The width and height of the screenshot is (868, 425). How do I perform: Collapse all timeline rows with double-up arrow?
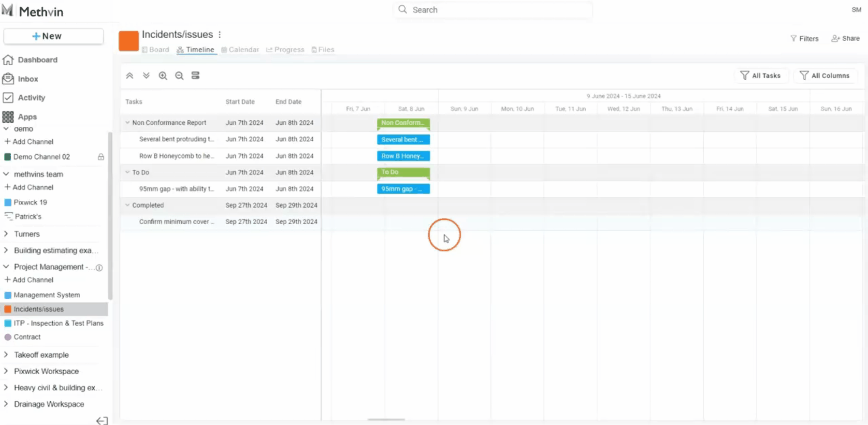(x=129, y=76)
